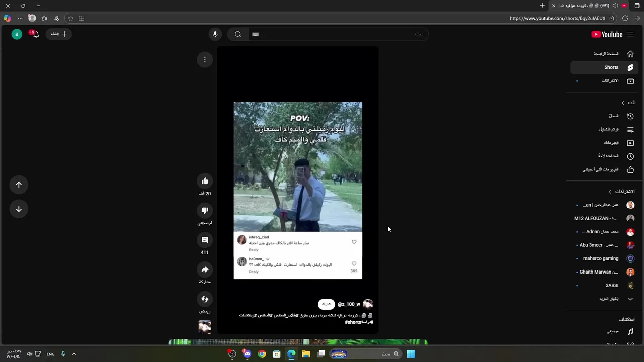The image size is (644, 362).
Task: Switch input language via ENG indicator
Action: [50, 354]
